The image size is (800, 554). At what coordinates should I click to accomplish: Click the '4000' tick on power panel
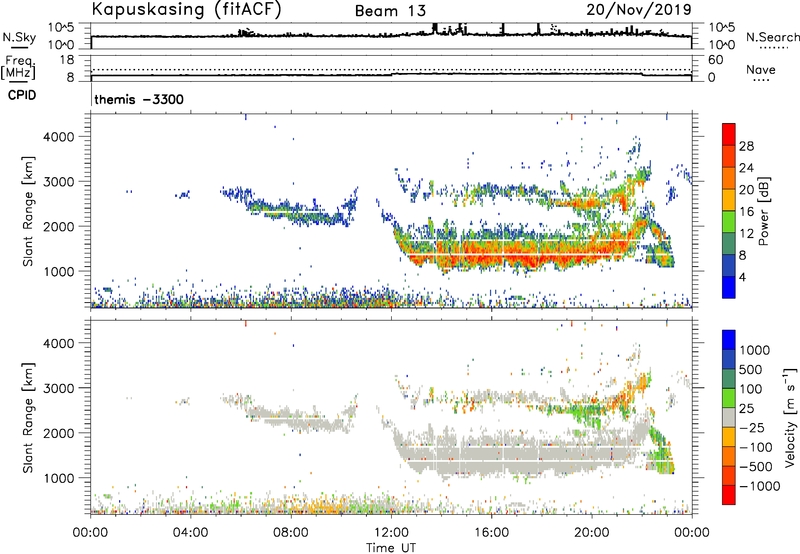58,137
